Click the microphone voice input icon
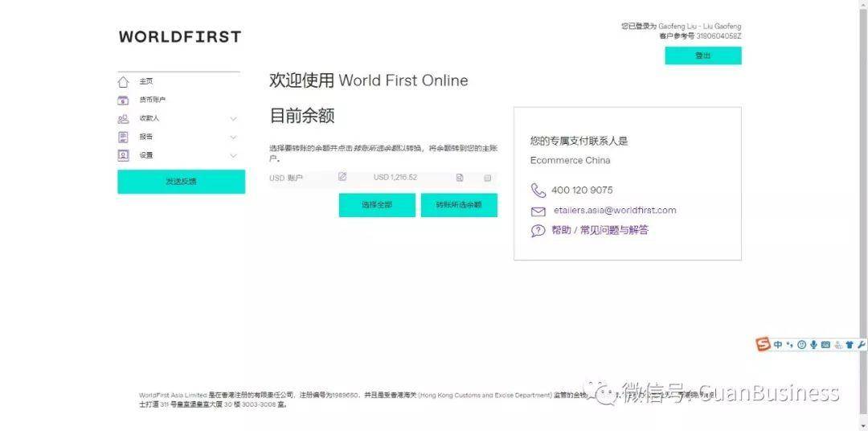The width and height of the screenshot is (868, 431). pos(813,345)
